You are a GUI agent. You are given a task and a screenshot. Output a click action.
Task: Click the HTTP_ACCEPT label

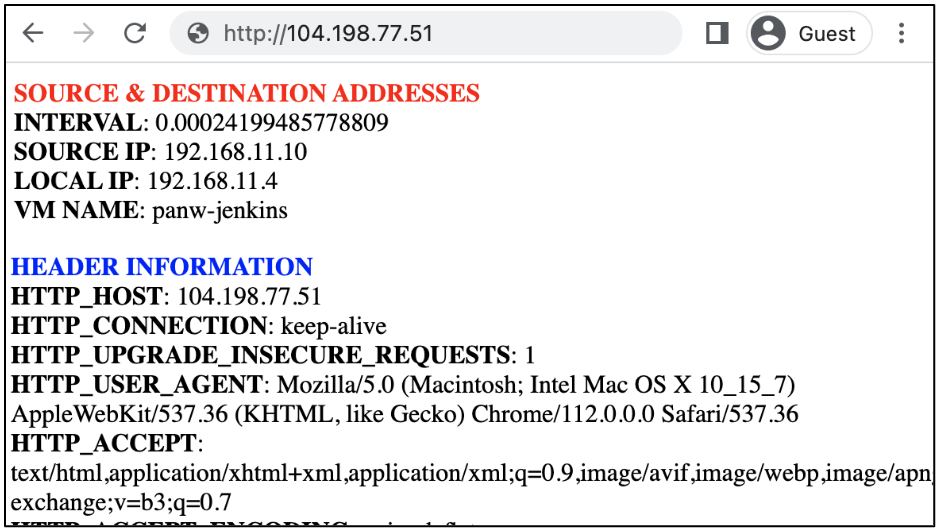pos(105,442)
